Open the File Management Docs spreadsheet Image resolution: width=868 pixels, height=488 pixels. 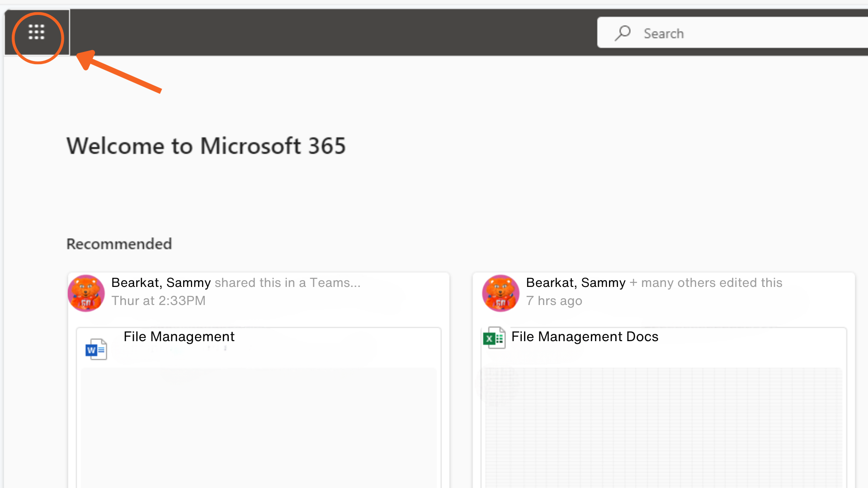coord(585,337)
